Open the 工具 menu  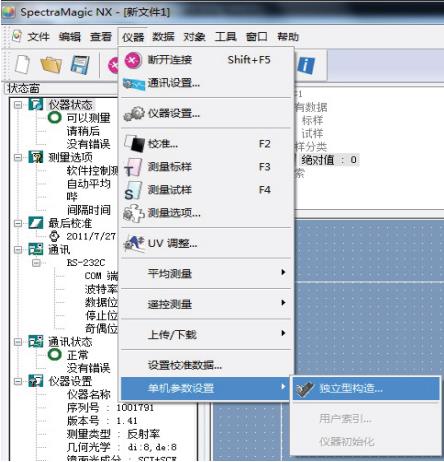point(226,37)
